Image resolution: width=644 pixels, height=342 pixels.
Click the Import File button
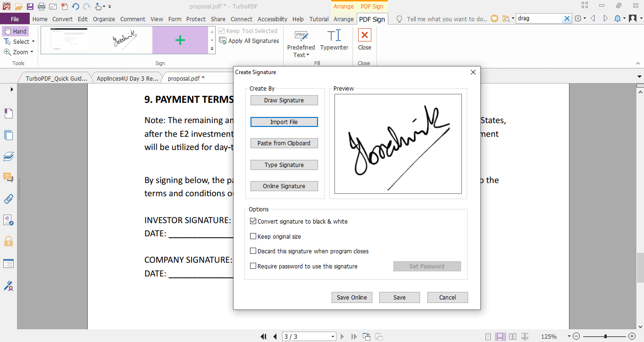284,122
